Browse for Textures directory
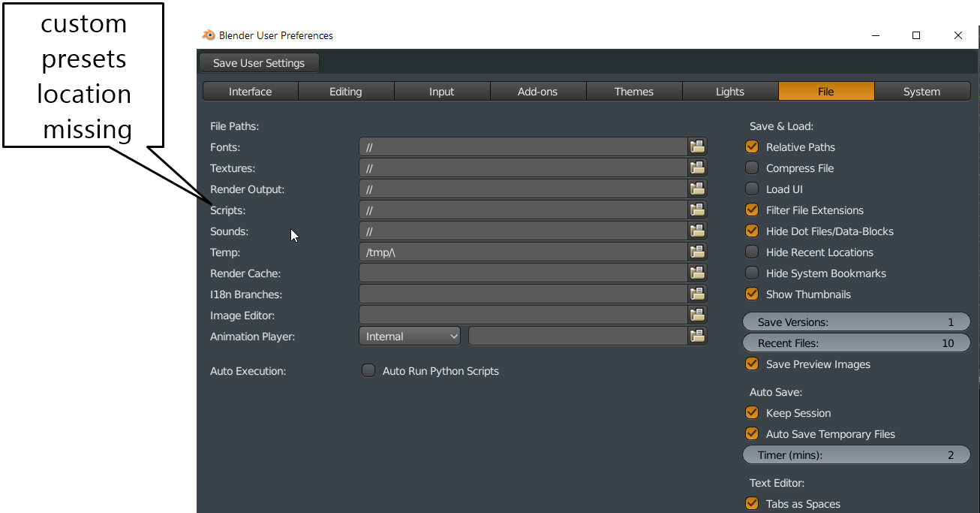980x513 pixels. click(698, 168)
